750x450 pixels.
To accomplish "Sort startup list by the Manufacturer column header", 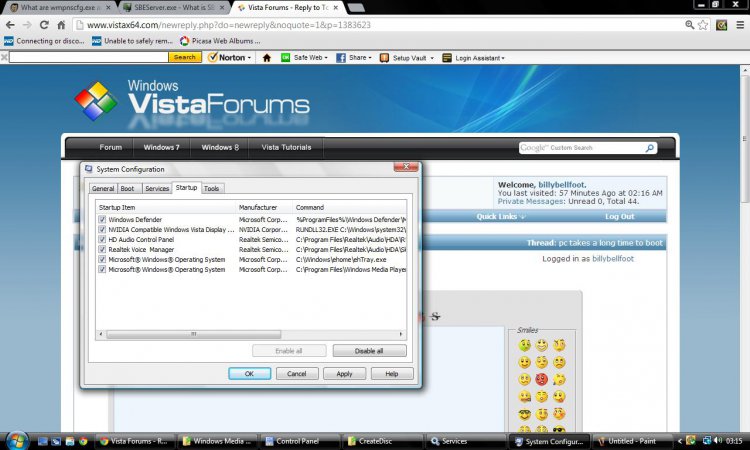I will click(x=264, y=208).
